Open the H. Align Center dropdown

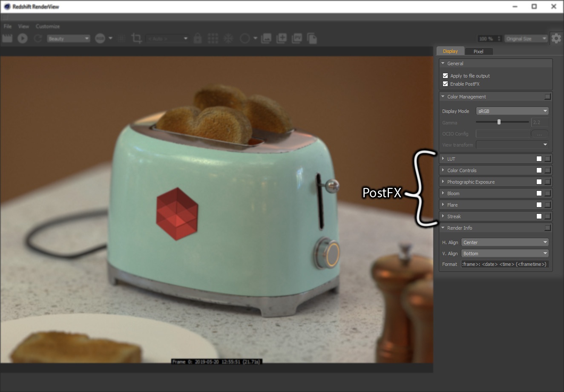pyautogui.click(x=505, y=242)
